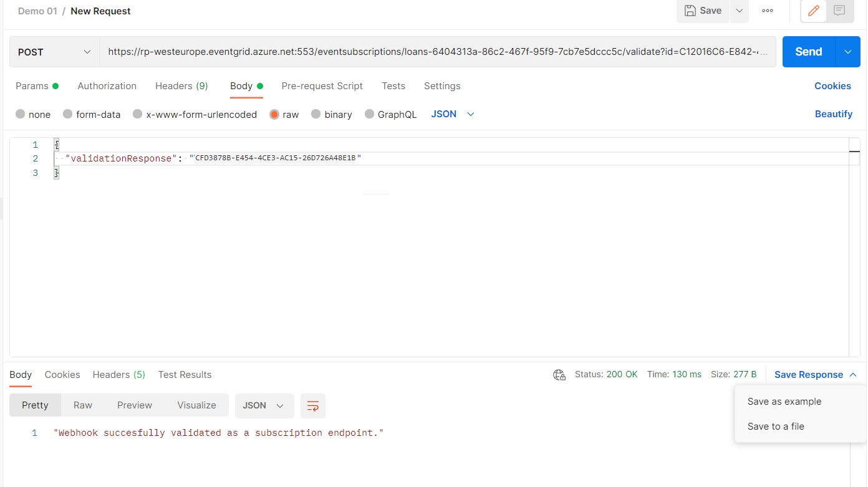Click the Demo 01 breadcrumb
Image resolution: width=868 pixels, height=487 pixels.
pyautogui.click(x=37, y=11)
